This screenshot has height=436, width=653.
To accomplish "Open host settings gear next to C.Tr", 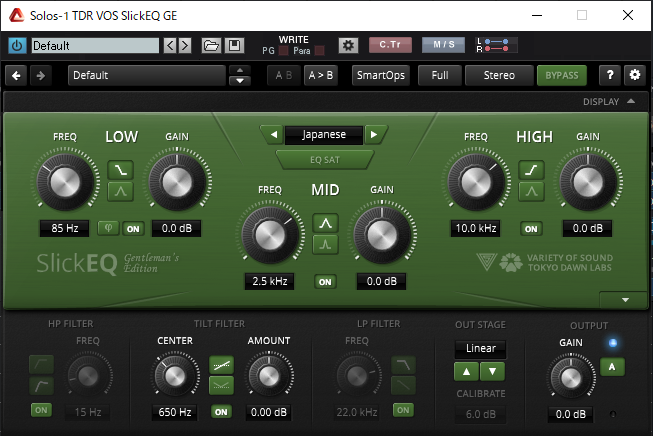I will (348, 45).
